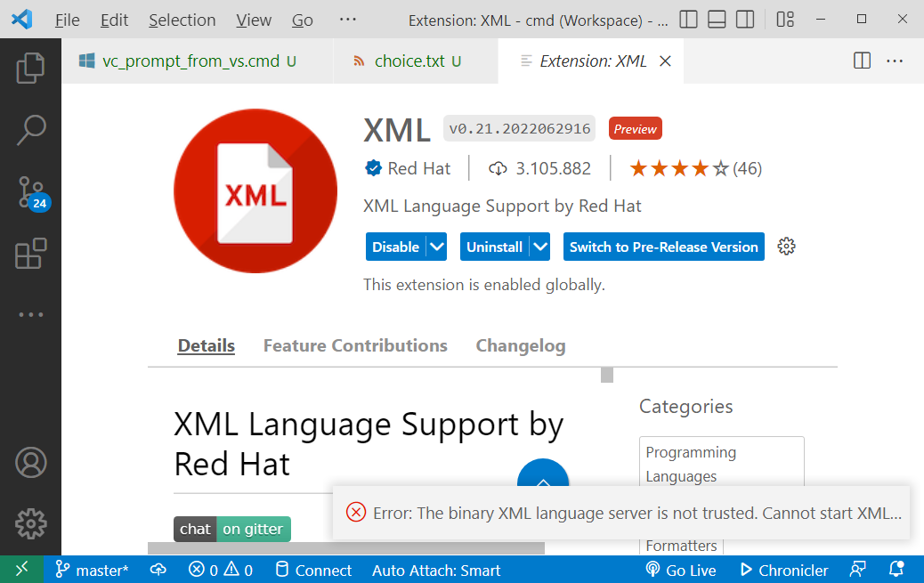
Task: Open Manage settings gear in activity bar
Action: 31,524
